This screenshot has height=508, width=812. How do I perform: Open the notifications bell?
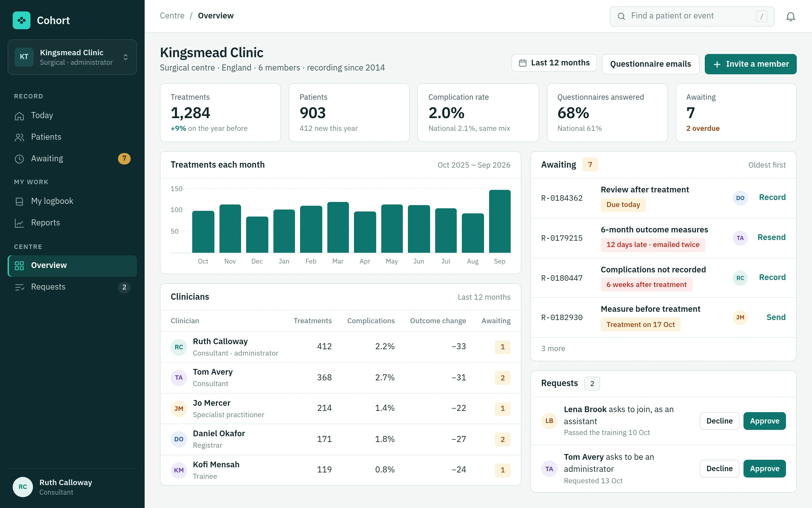coord(790,16)
